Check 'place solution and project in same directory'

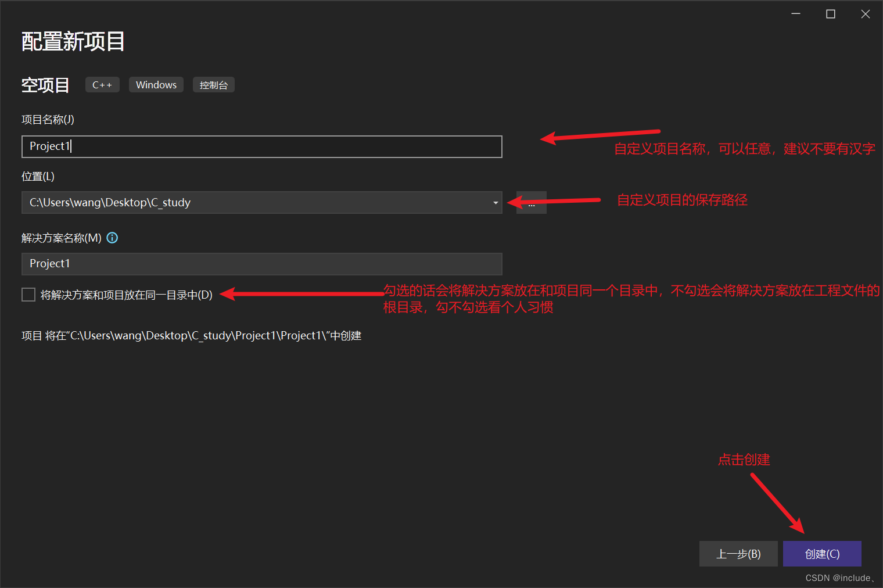(x=28, y=295)
